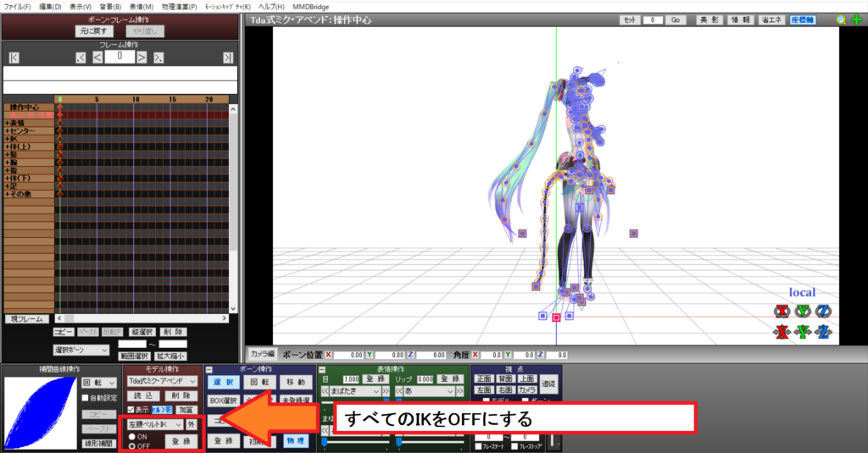Open the MMDBridge menu

310,7
